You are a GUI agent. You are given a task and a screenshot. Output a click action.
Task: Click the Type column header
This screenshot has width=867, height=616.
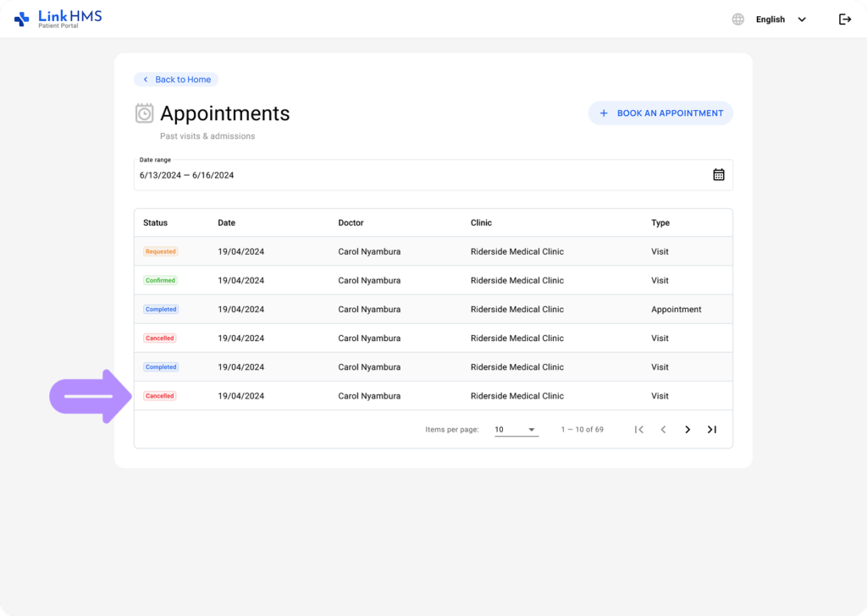click(660, 223)
